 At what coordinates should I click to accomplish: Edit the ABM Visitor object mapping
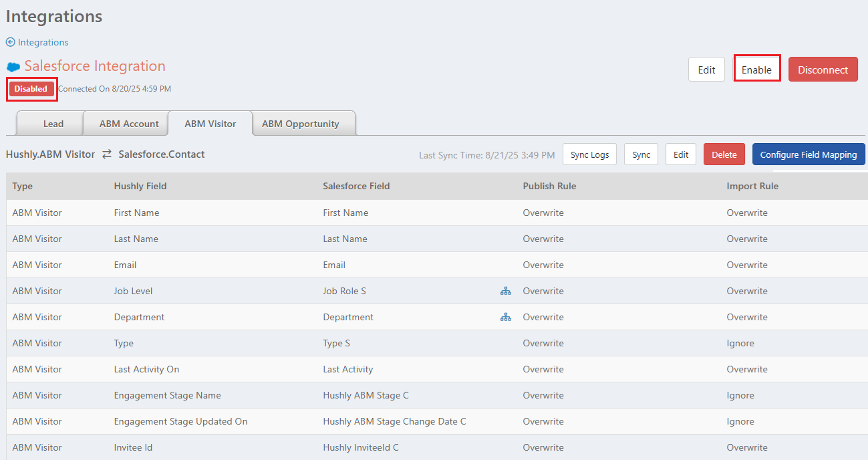[x=681, y=154]
